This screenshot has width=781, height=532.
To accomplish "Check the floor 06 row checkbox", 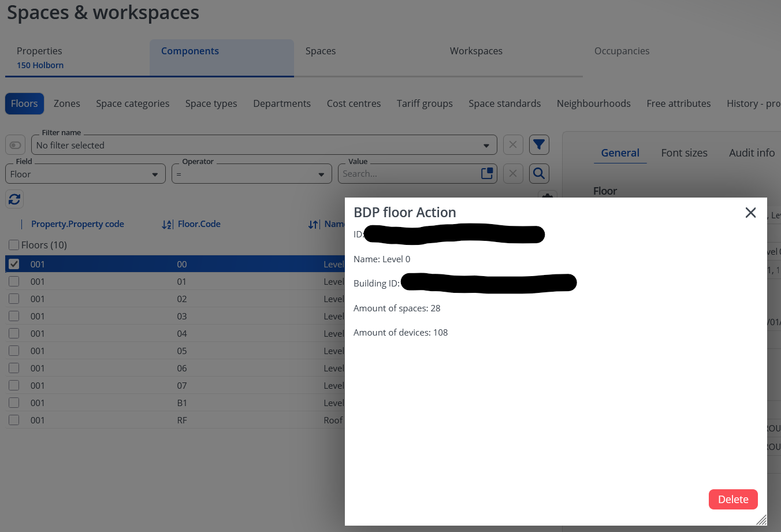I will click(x=14, y=368).
